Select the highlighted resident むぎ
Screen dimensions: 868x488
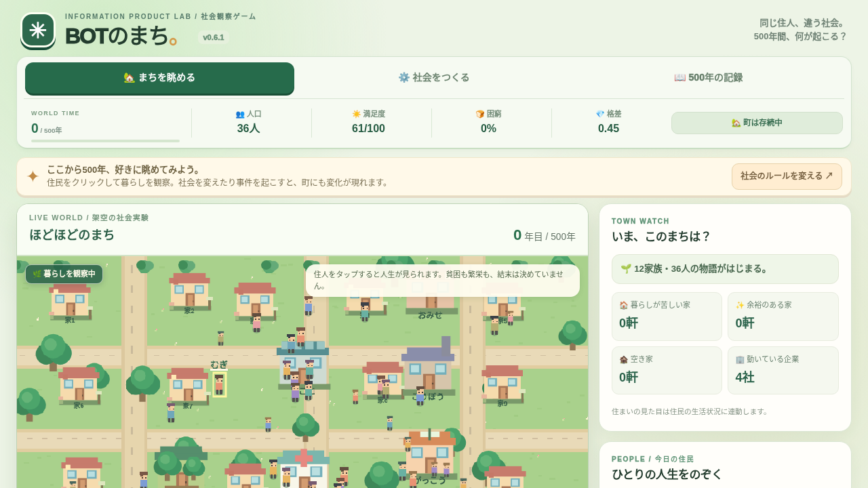pyautogui.click(x=219, y=384)
